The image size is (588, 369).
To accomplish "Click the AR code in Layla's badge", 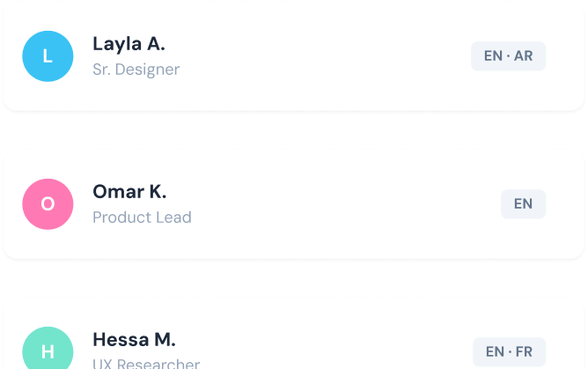I will 523,56.
